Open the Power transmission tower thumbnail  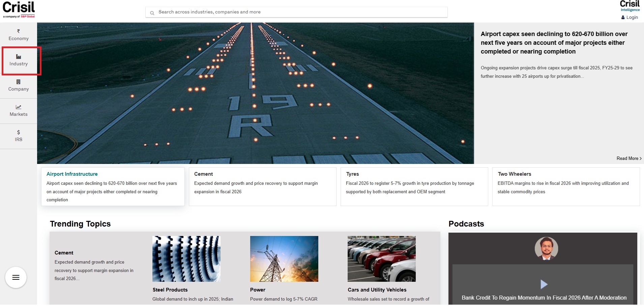pos(284,259)
